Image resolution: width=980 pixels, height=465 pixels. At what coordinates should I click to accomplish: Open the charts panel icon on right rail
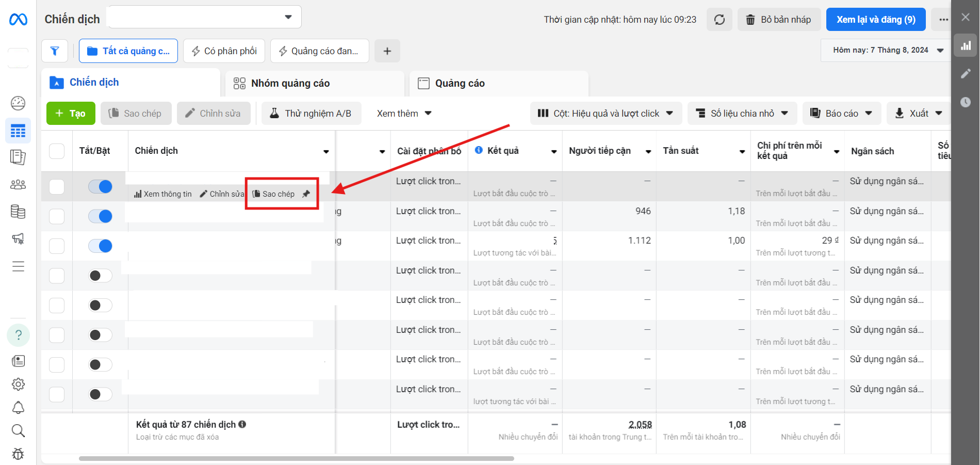(966, 45)
